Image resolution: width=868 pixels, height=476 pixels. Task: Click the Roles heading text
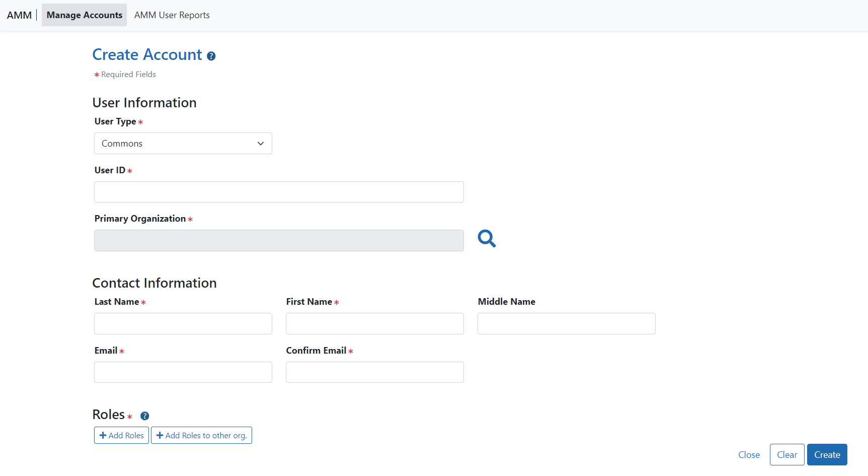point(109,415)
